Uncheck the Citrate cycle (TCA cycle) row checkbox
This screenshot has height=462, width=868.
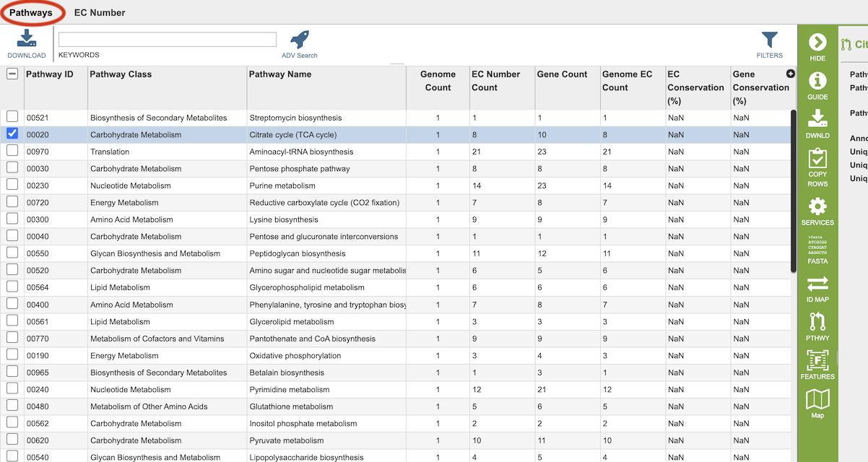pyautogui.click(x=12, y=134)
